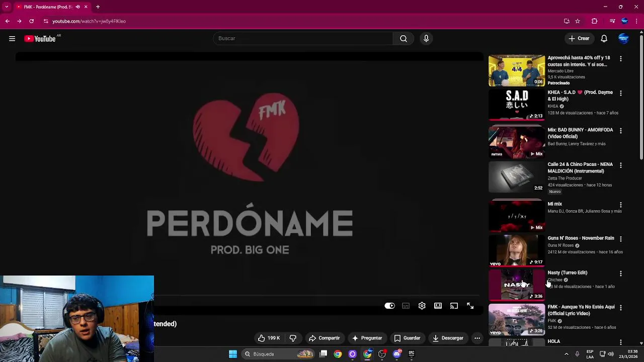Open Guns N' Roses - November Rain title
Image resolution: width=644 pixels, height=362 pixels.
tap(581, 238)
